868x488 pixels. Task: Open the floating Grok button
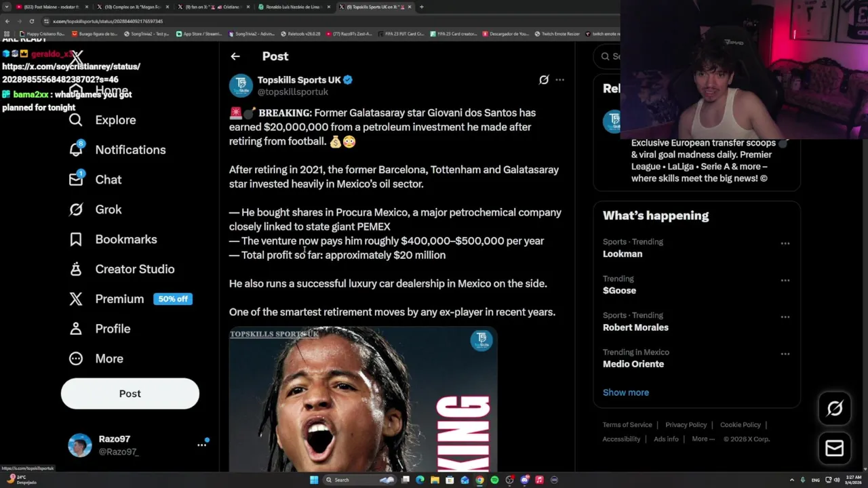[835, 408]
